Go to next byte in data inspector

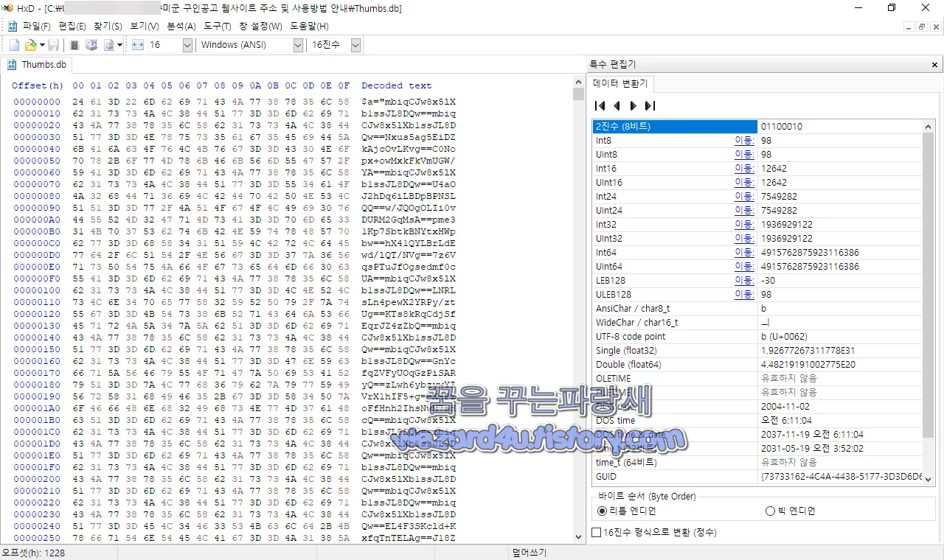pyautogui.click(x=633, y=105)
